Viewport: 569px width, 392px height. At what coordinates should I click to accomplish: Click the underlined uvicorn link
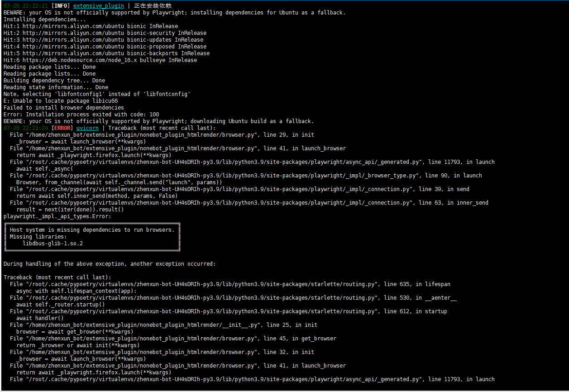87,128
